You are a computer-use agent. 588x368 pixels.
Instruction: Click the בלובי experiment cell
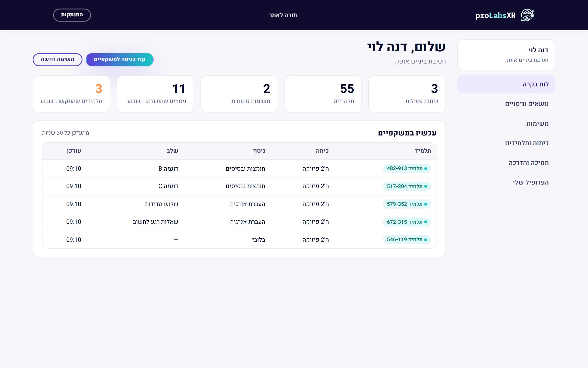(x=259, y=240)
